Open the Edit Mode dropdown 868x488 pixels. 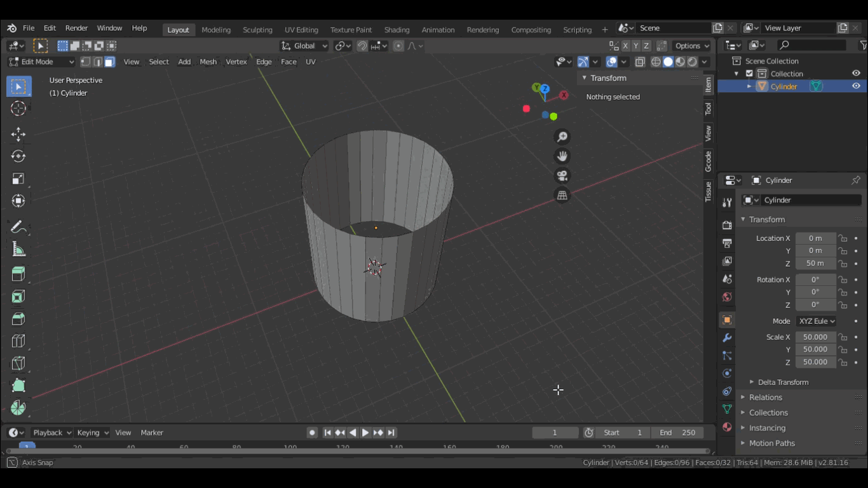(x=41, y=62)
